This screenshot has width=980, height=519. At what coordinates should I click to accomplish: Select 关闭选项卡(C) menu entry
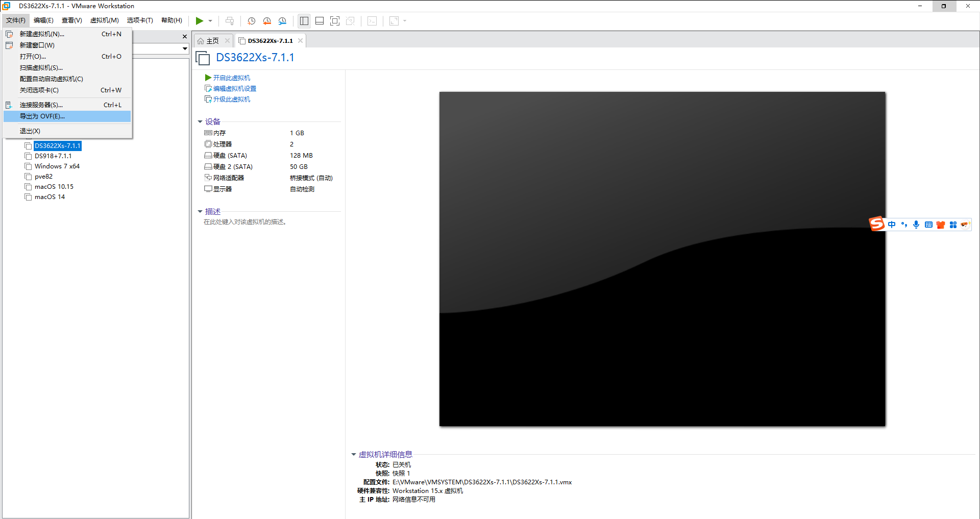[x=67, y=90]
